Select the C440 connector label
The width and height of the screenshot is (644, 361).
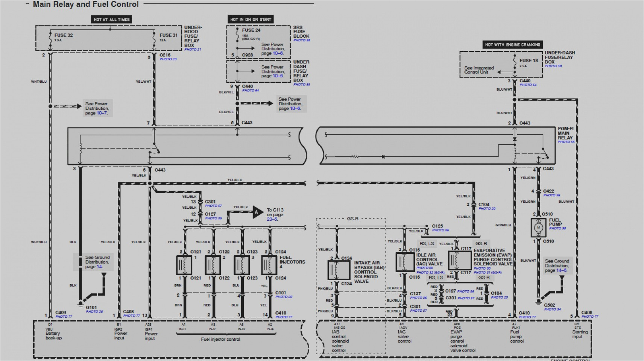(248, 86)
